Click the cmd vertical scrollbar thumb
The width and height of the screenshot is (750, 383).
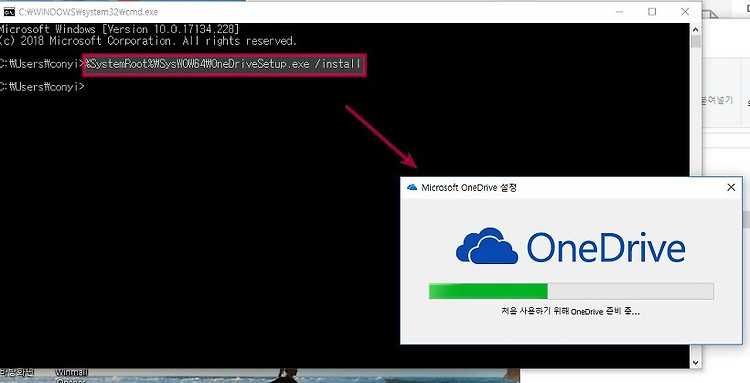695,42
